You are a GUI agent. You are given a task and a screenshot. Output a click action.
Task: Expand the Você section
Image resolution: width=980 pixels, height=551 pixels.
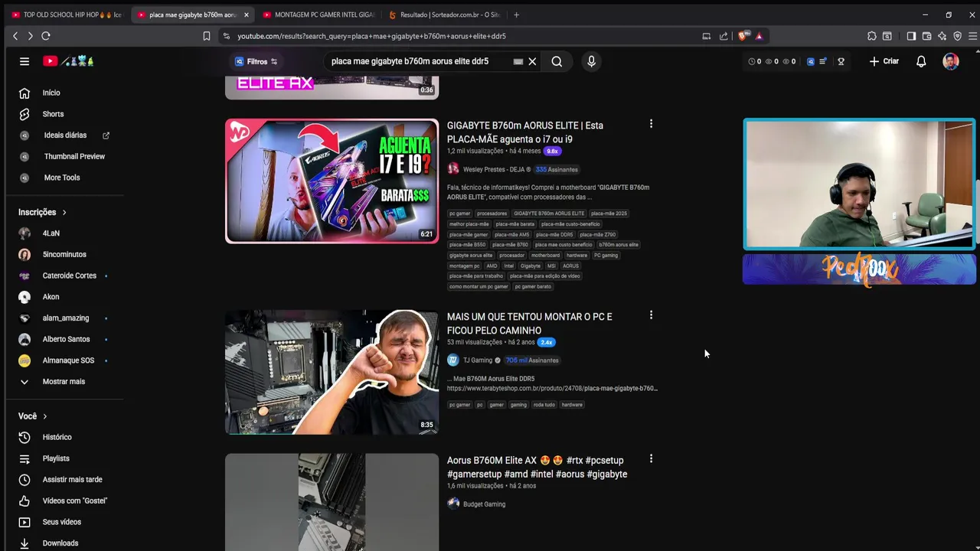(x=33, y=416)
